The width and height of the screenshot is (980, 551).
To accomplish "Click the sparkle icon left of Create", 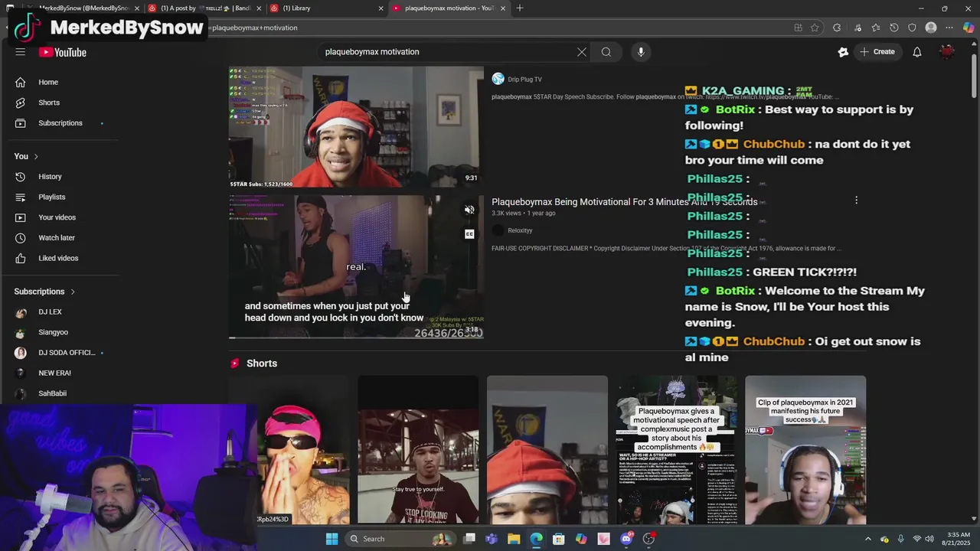I will [x=843, y=52].
